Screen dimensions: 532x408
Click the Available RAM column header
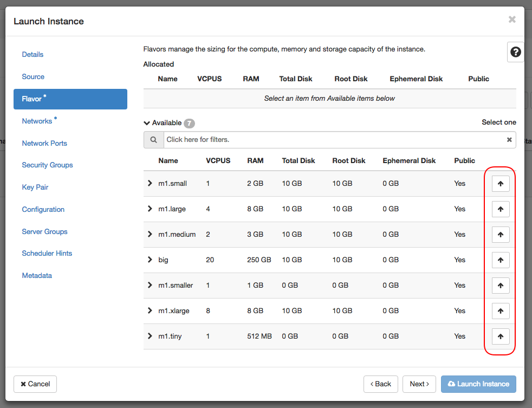point(255,160)
